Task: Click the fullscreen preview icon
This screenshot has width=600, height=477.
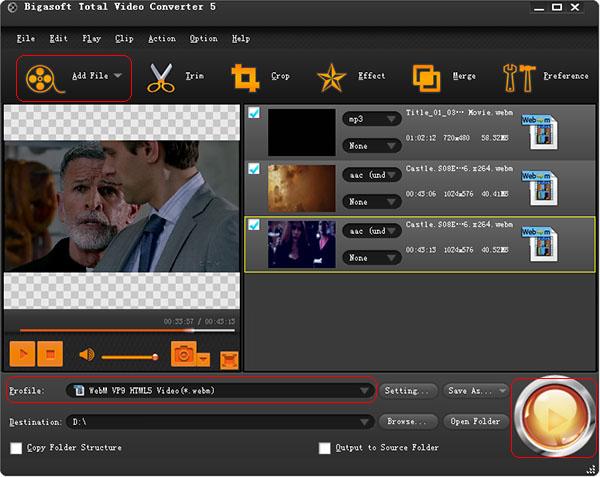Action: coord(229,360)
